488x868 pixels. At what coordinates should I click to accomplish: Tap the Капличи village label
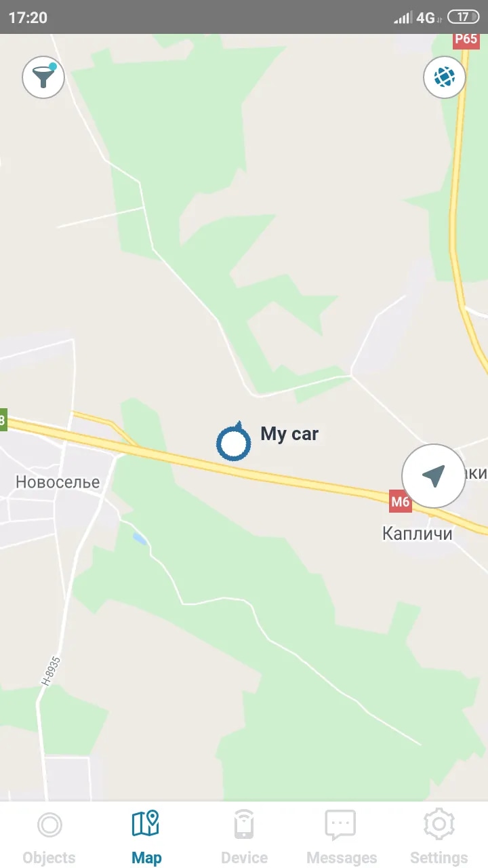pyautogui.click(x=418, y=534)
